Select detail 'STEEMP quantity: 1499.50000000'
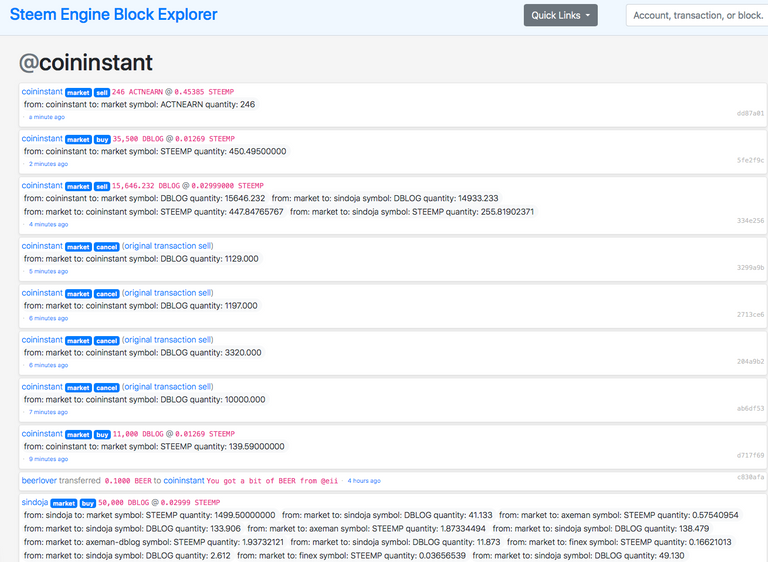Screen dimensions: 768x562 click(211, 515)
